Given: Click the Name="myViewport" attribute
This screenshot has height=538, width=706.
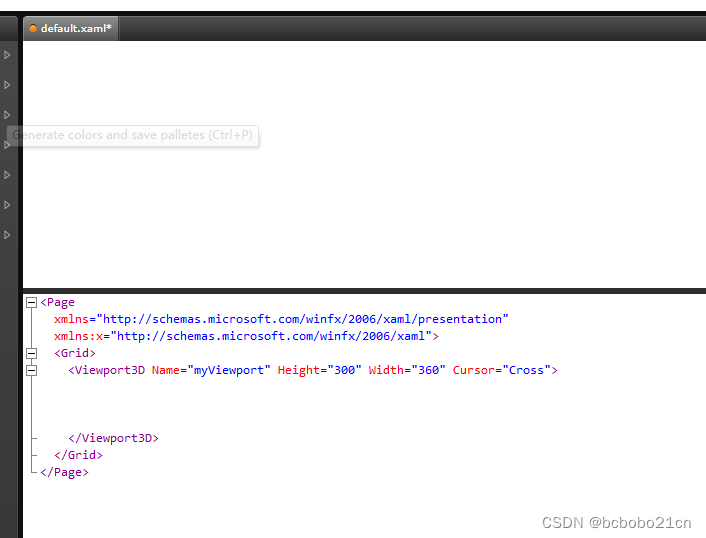Looking at the screenshot, I should coord(211,371).
